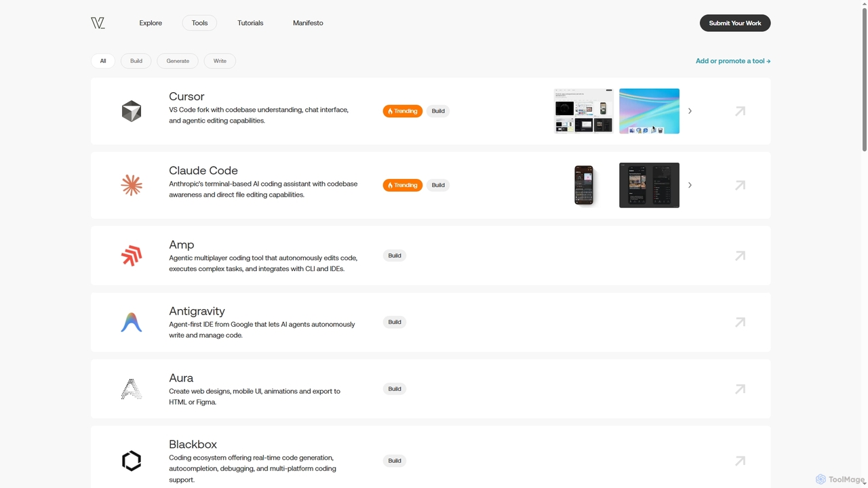Screen dimensions: 868x488
Task: Click the Cursor cube logo icon
Action: point(132,111)
